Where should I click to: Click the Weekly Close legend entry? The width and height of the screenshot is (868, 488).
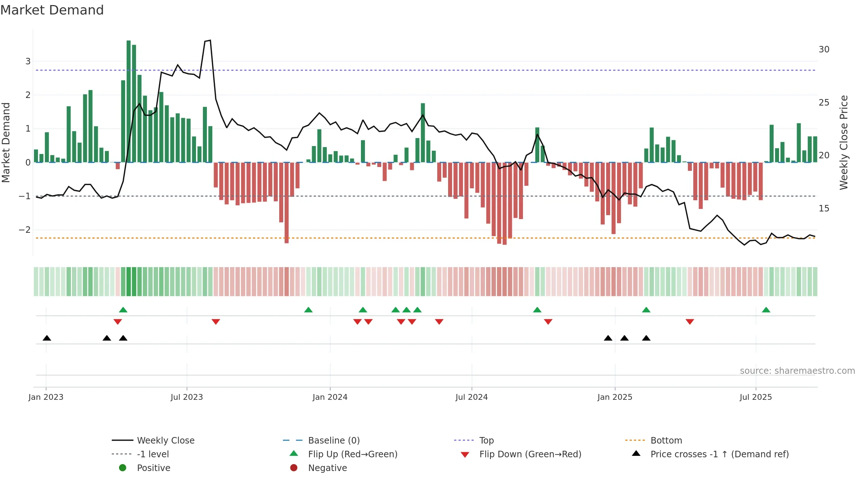pyautogui.click(x=153, y=440)
